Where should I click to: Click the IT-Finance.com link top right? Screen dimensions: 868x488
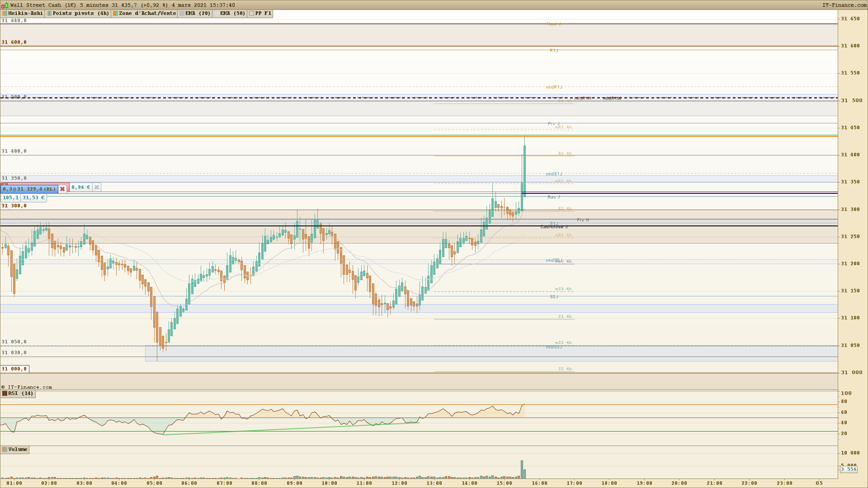844,5
